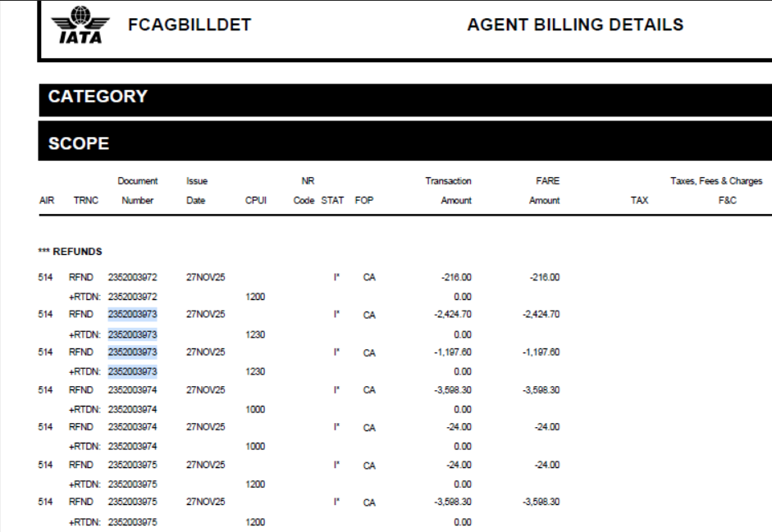
Task: Click the transaction amount -1,197.60
Action: point(454,352)
